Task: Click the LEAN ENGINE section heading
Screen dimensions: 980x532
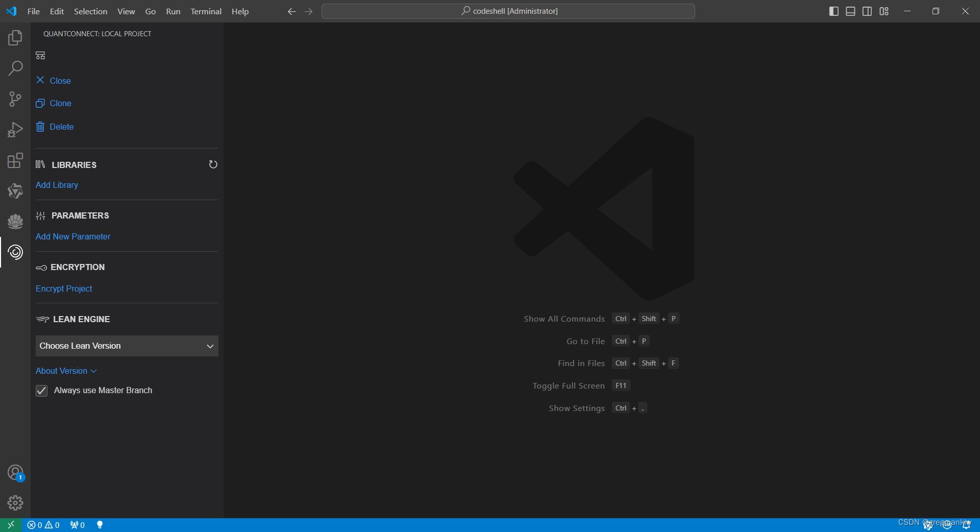Action: [82, 319]
